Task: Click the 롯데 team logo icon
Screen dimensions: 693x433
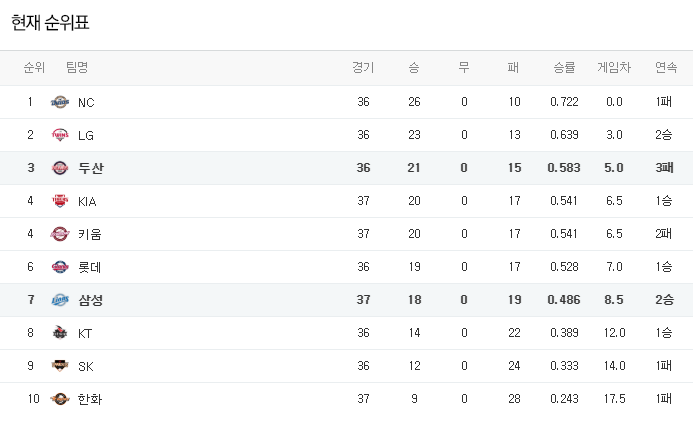Action: [60, 267]
